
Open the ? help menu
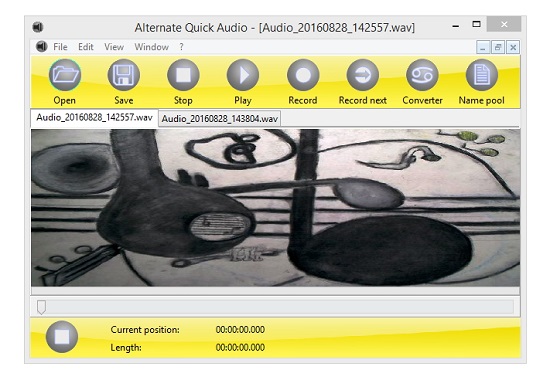point(181,47)
